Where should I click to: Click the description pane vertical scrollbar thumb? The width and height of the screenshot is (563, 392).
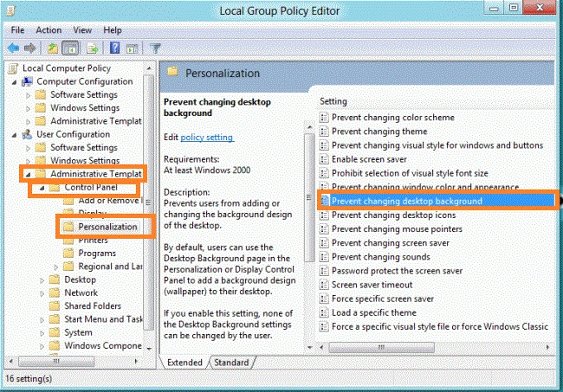309,197
